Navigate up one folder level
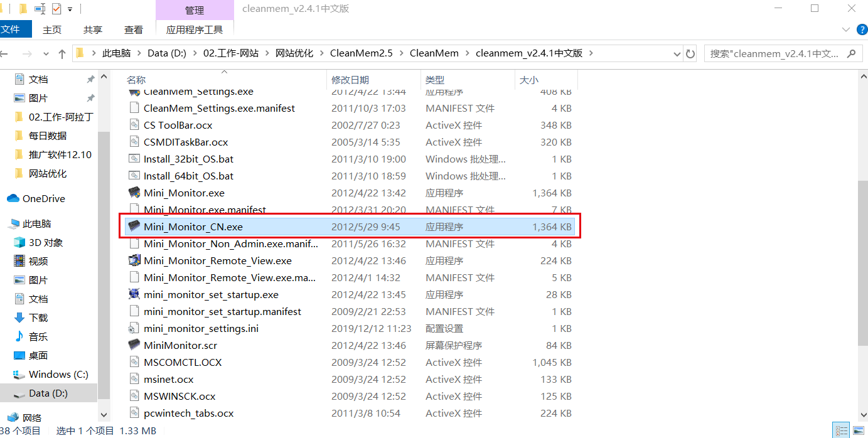868x438 pixels. [x=62, y=53]
